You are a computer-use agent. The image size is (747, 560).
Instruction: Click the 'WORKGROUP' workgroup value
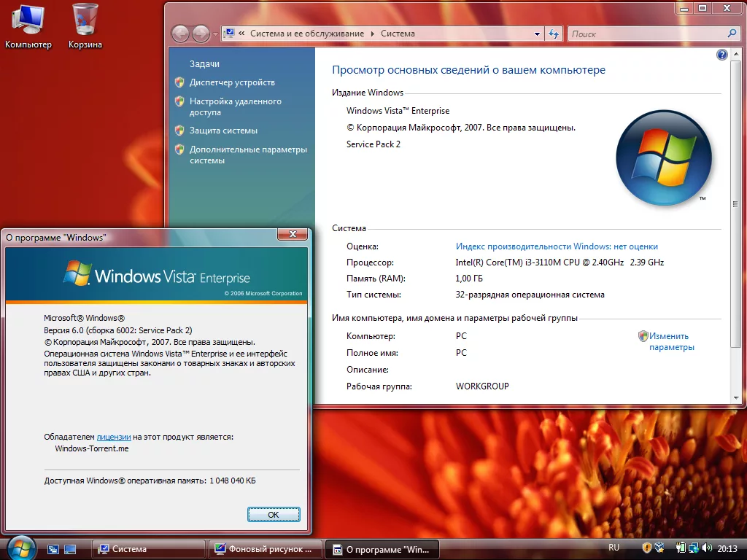pyautogui.click(x=482, y=386)
